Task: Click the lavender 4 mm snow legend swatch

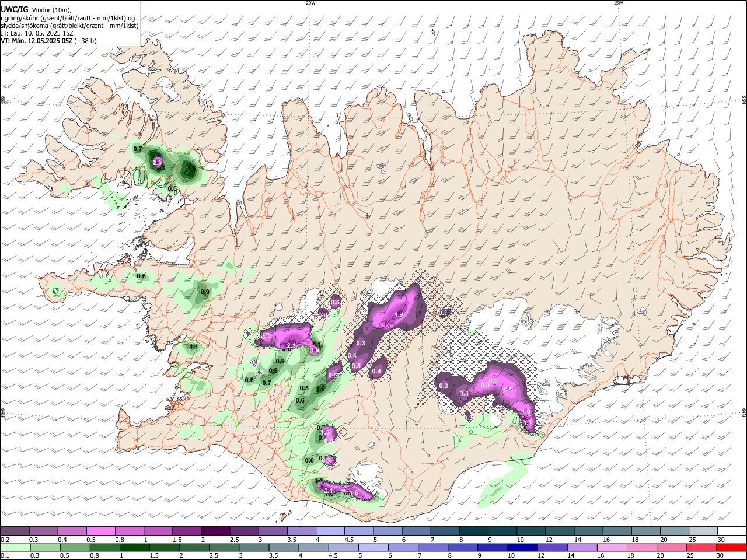Action: point(330,531)
